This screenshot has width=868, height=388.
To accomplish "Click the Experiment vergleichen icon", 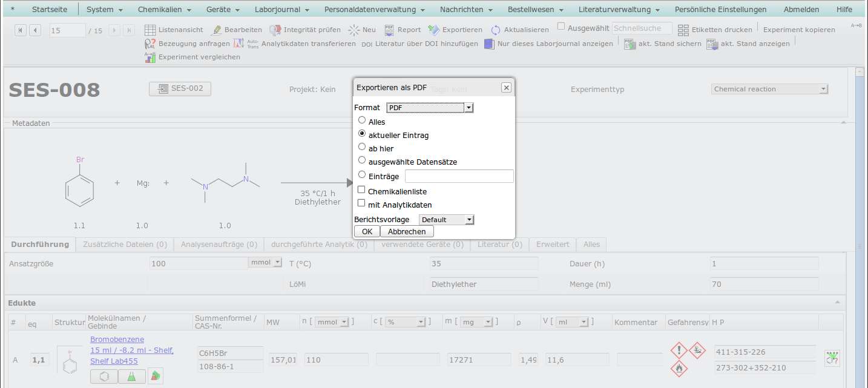I will point(150,57).
